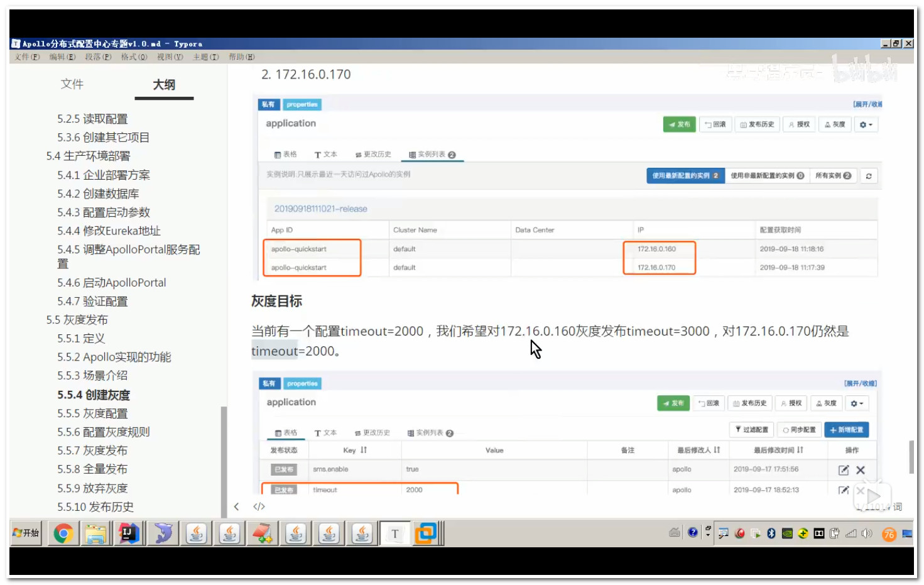Viewport: 924px width, 585px height.
Task: Collapse the sidebar with the back chevron
Action: (x=236, y=506)
